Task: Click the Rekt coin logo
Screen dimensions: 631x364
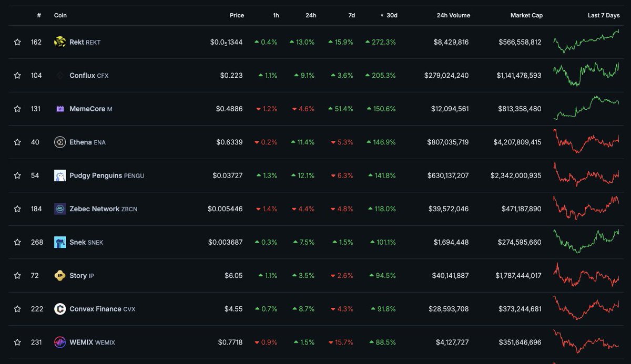Action: [x=60, y=42]
